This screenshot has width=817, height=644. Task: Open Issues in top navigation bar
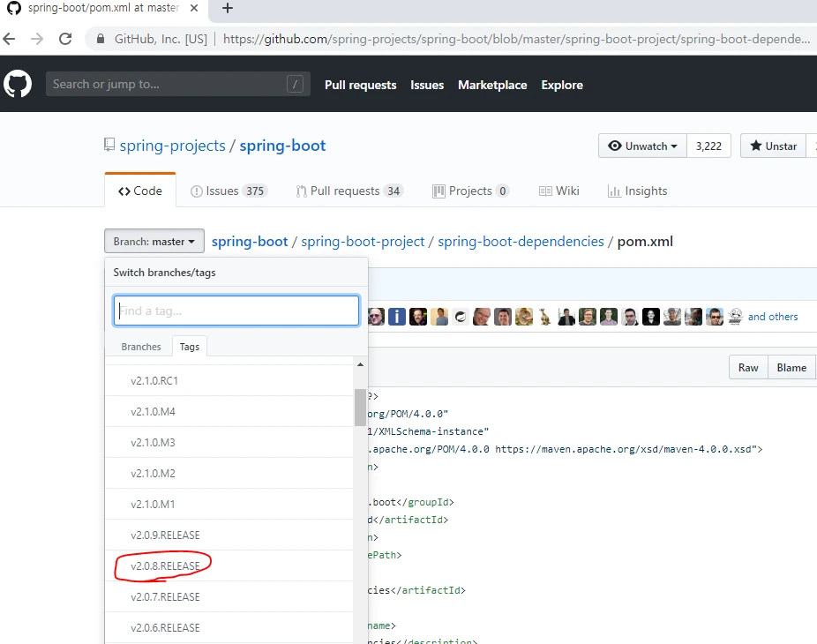point(427,85)
